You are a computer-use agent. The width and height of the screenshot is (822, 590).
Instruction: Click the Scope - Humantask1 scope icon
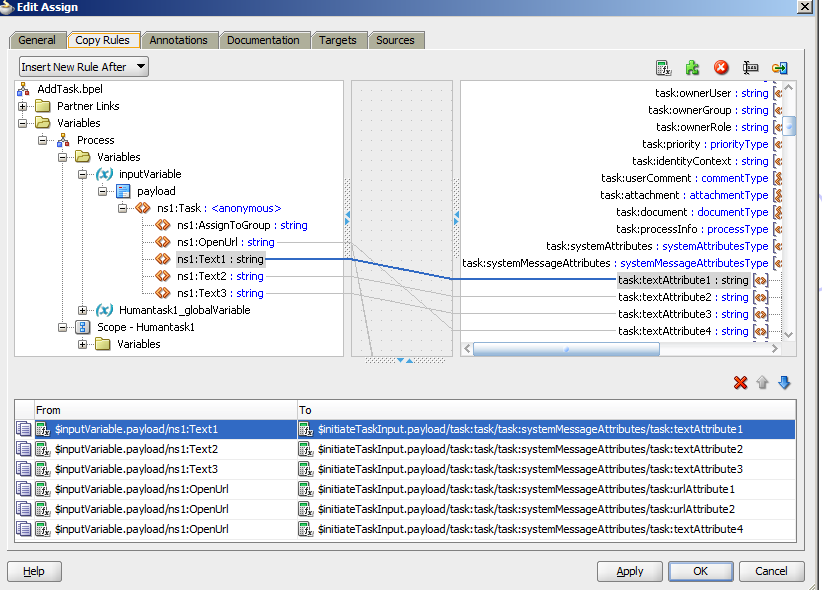82,327
